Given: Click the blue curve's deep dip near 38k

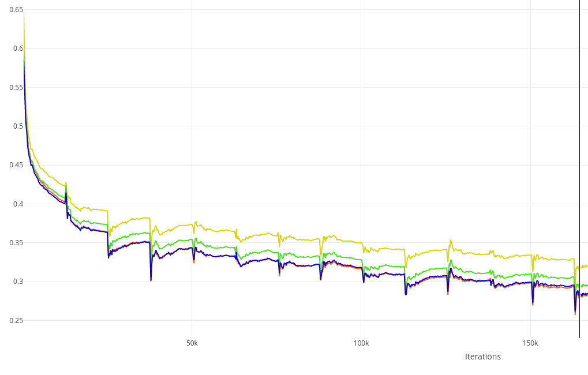Looking at the screenshot, I should click(151, 279).
